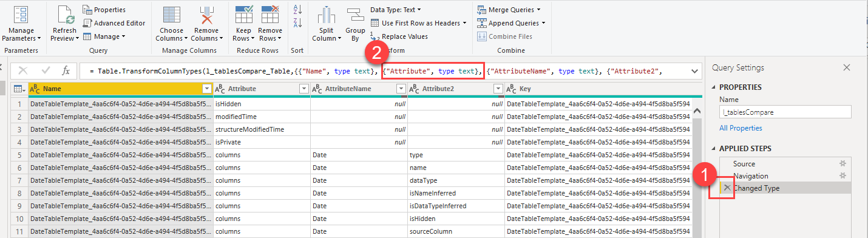Viewport: 868px width, 238px height.
Task: Open the Source step settings gear
Action: coord(842,164)
